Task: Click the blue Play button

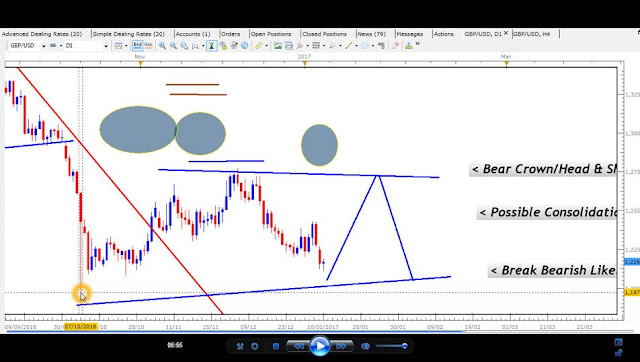Action: coord(320,346)
